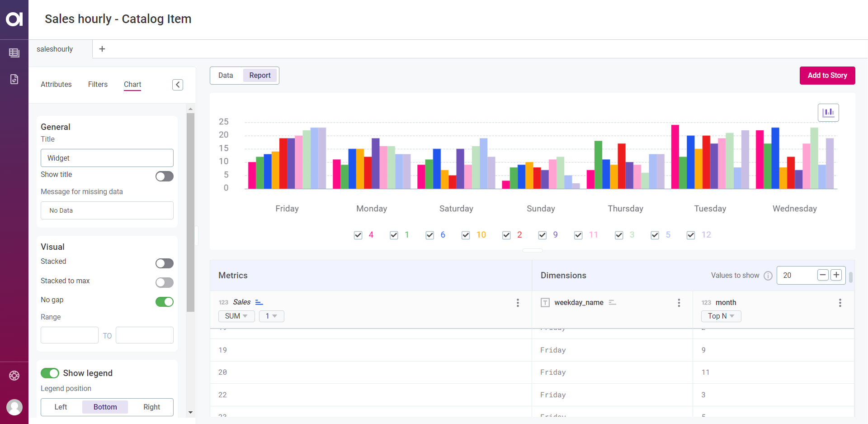The image size is (868, 424).
Task: Click the sort icon next to Sales
Action: pyautogui.click(x=259, y=301)
